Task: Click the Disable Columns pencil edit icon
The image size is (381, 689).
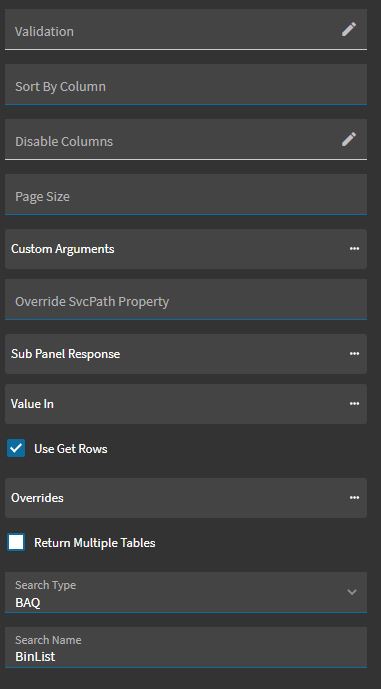Action: tap(349, 139)
